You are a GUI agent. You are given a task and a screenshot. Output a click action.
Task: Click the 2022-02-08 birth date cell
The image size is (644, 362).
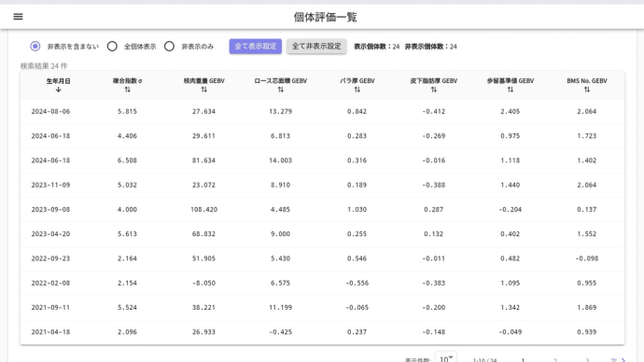[51, 283]
